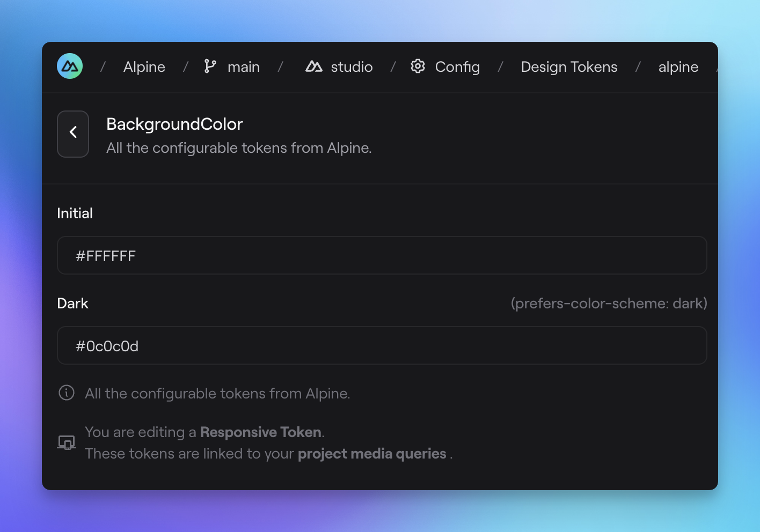The height and width of the screenshot is (532, 760).
Task: Click the responsive devices icon below the fields
Action: click(x=65, y=442)
